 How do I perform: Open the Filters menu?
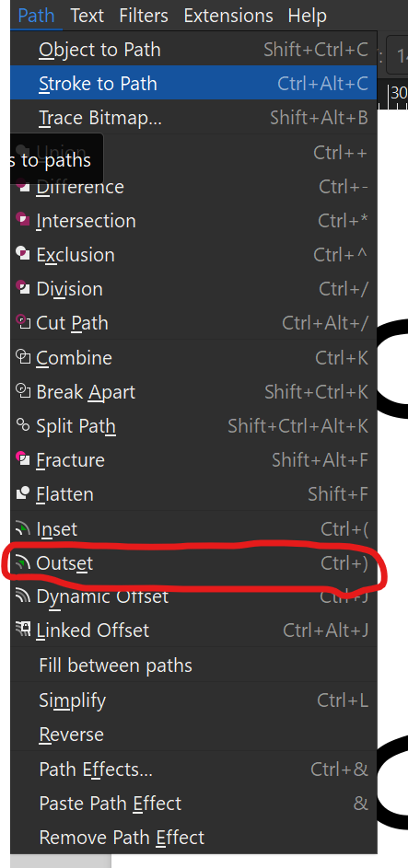pos(144,16)
